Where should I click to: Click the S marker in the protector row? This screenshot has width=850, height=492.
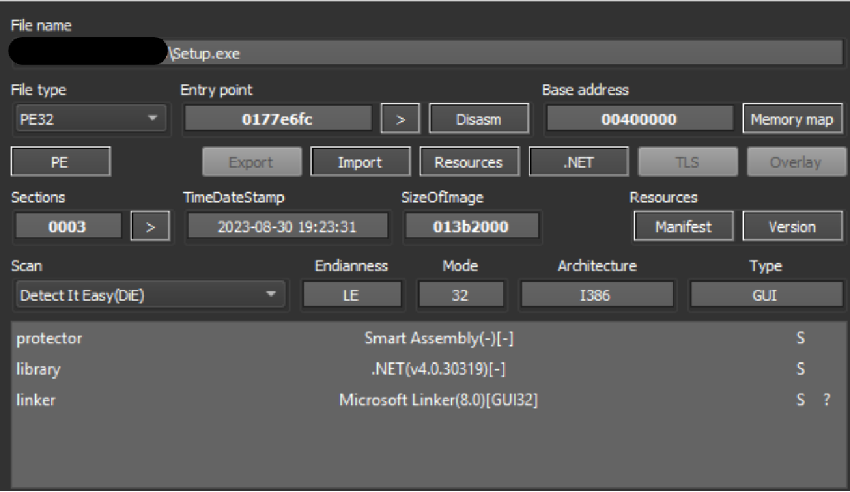click(800, 338)
